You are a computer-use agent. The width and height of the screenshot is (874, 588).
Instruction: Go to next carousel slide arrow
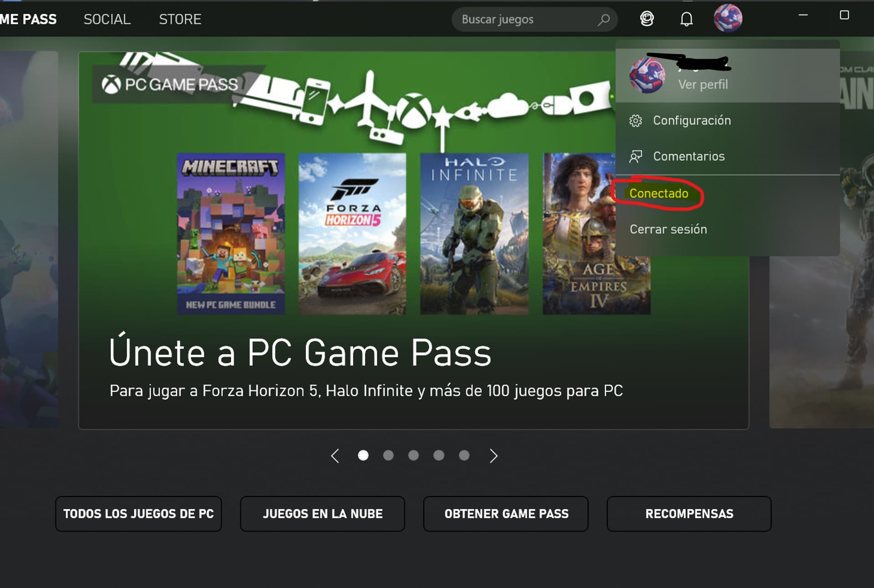(493, 456)
